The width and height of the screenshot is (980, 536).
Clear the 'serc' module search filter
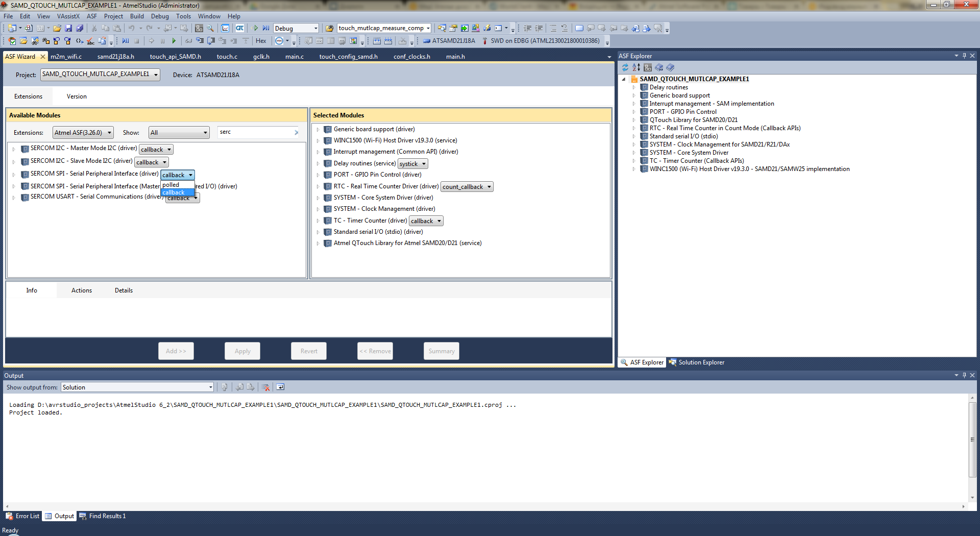pos(296,133)
